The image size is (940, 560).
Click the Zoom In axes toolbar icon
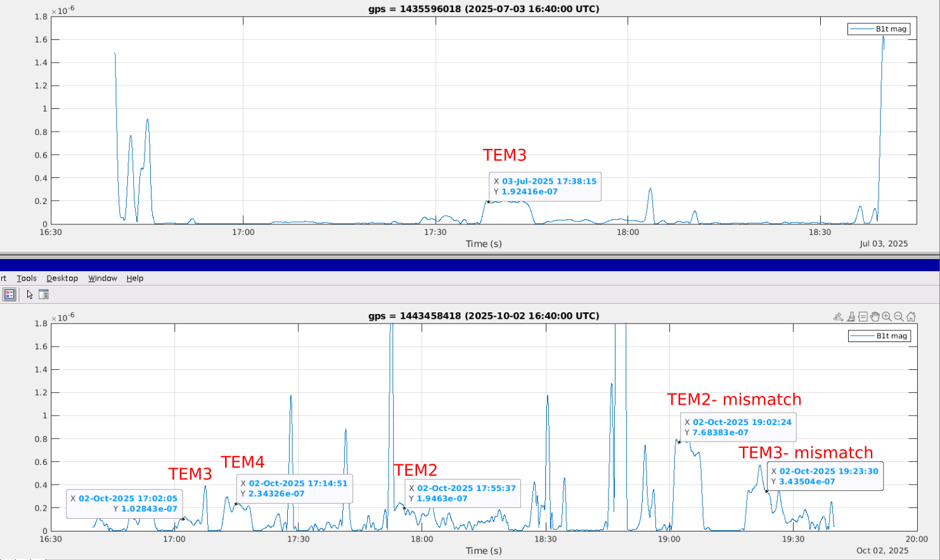887,317
